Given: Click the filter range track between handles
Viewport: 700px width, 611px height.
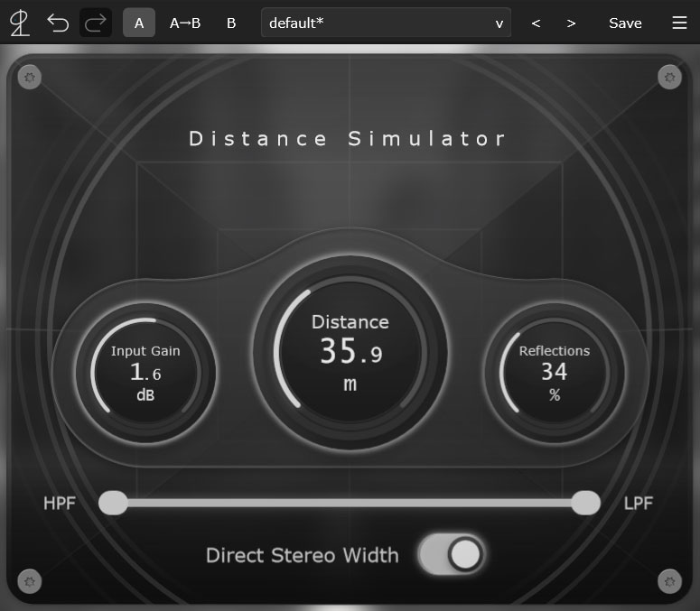Looking at the screenshot, I should point(350,503).
